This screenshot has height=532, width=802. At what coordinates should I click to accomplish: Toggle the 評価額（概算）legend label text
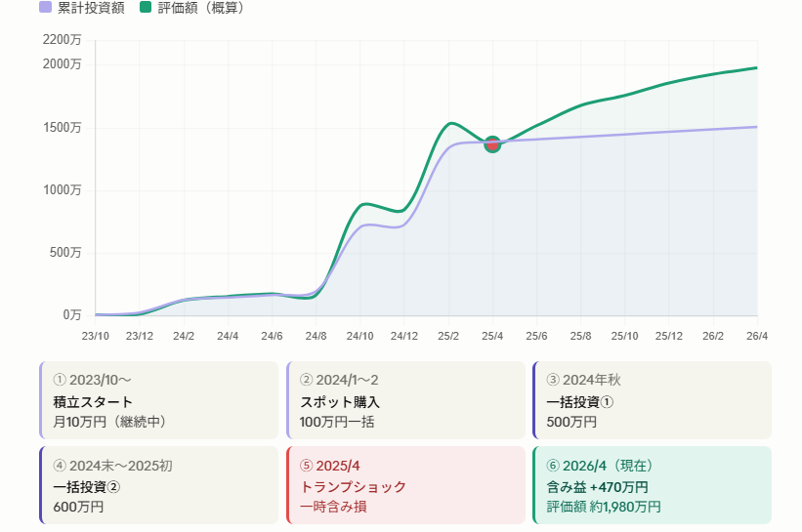(201, 8)
